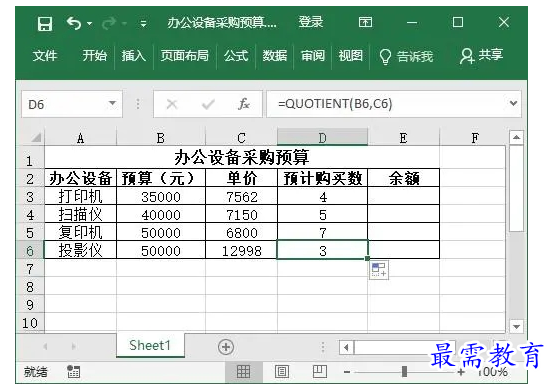552x387 pixels.
Task: Click the 告诉我 lightbulb search box
Action: (406, 56)
